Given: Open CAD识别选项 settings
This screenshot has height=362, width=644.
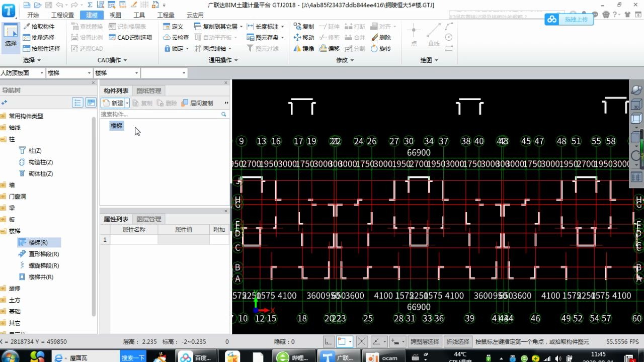Looking at the screenshot, I should click(x=130, y=37).
